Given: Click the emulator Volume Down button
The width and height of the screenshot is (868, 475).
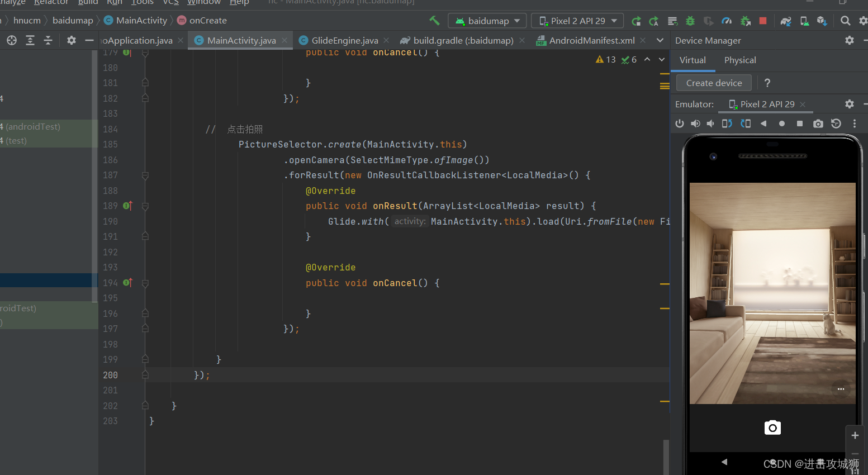Looking at the screenshot, I should [710, 123].
